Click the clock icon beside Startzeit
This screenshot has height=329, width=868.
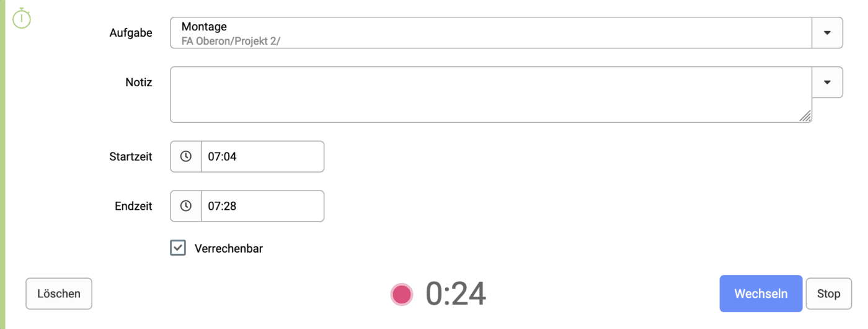[186, 156]
